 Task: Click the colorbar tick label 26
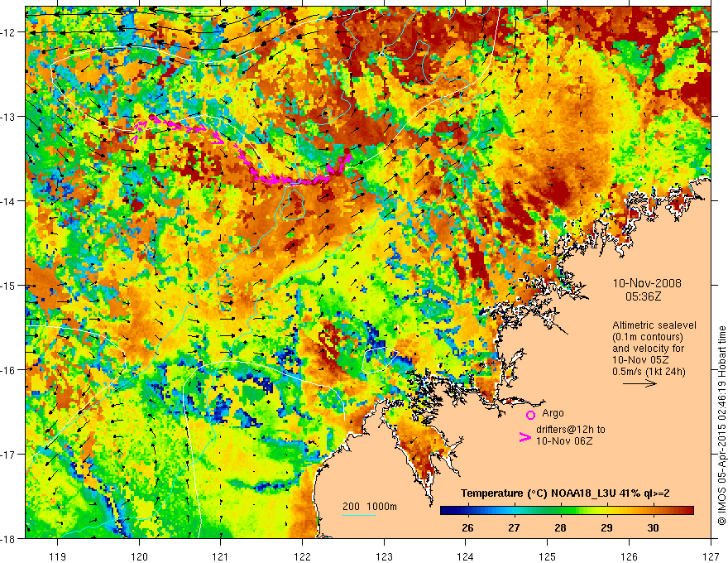tap(468, 528)
